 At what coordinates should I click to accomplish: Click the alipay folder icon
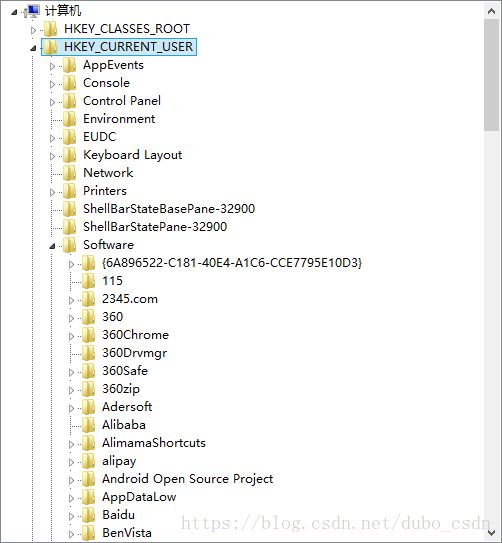[x=89, y=461]
